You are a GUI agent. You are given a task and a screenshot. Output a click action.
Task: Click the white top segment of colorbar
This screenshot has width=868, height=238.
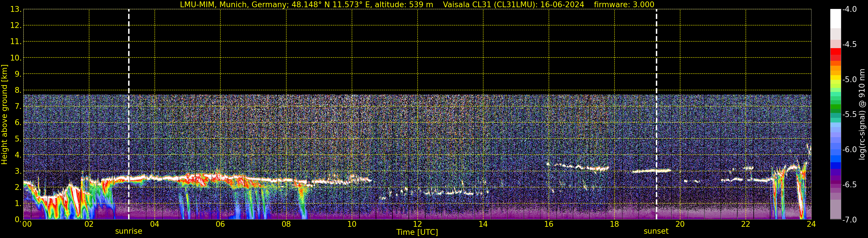click(x=835, y=18)
